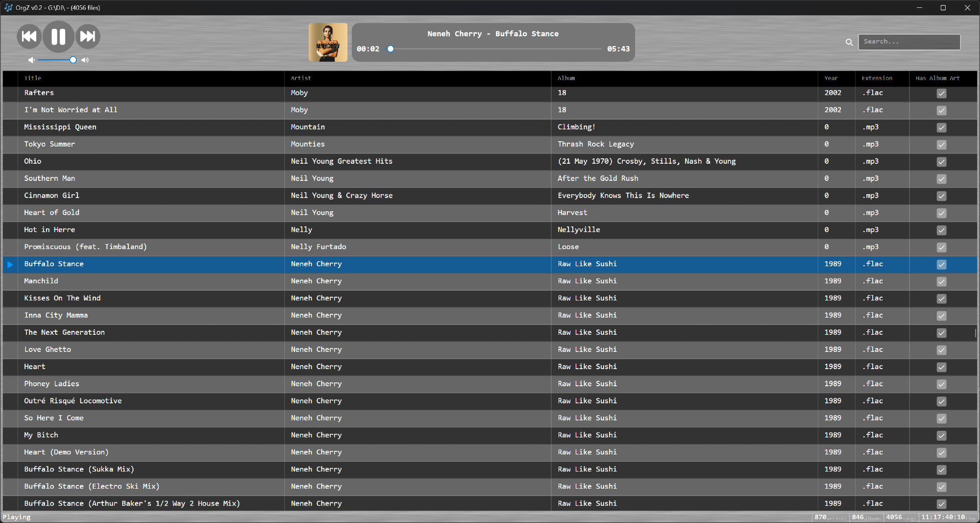Click the volume slider knob
Image resolution: width=980 pixels, height=523 pixels.
pos(73,60)
